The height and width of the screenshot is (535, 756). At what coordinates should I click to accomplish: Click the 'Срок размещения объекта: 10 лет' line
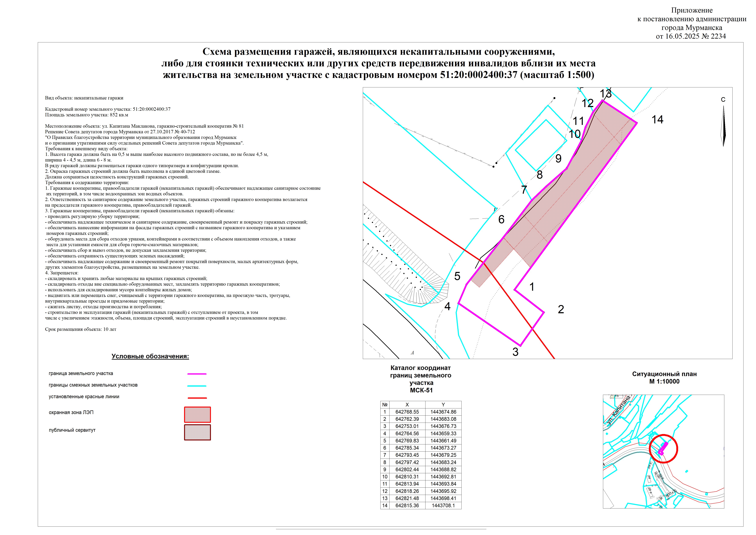tap(81, 329)
